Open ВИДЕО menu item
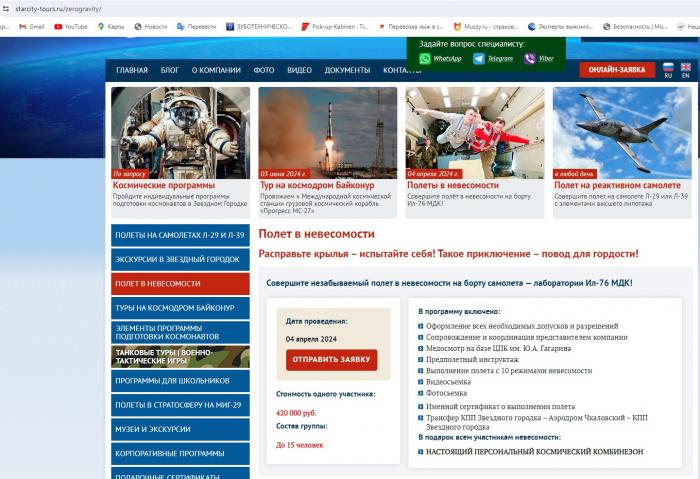The height and width of the screenshot is (479, 700). (x=299, y=70)
